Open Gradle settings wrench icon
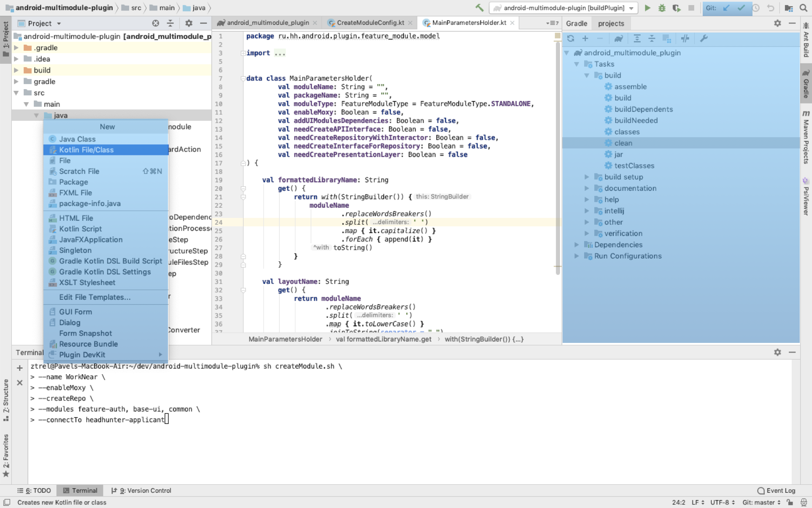 [x=704, y=38]
